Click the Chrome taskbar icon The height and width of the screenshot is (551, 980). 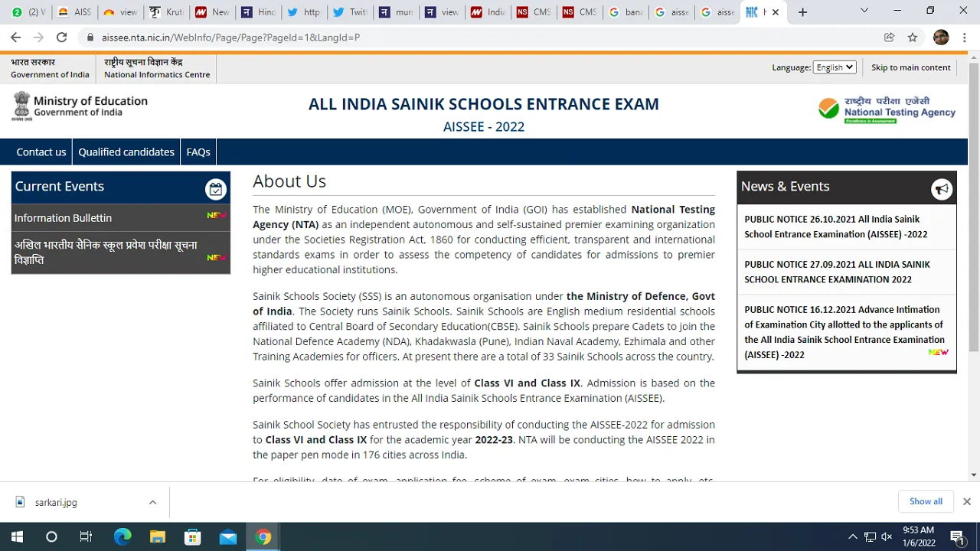click(x=263, y=536)
